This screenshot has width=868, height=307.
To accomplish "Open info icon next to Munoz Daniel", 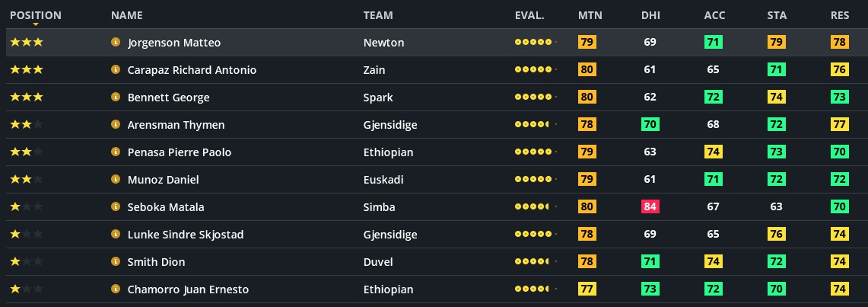I will (x=116, y=180).
